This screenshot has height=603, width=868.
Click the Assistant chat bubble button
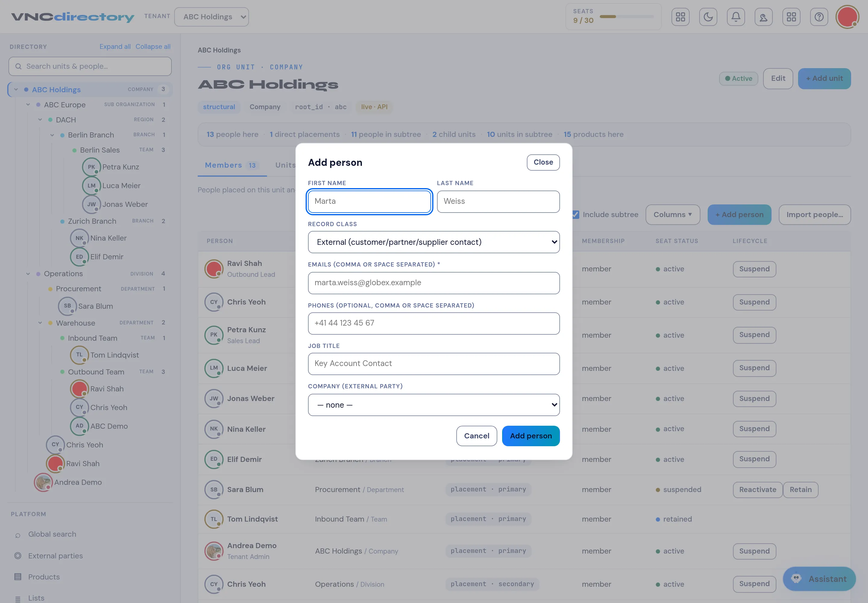point(819,579)
